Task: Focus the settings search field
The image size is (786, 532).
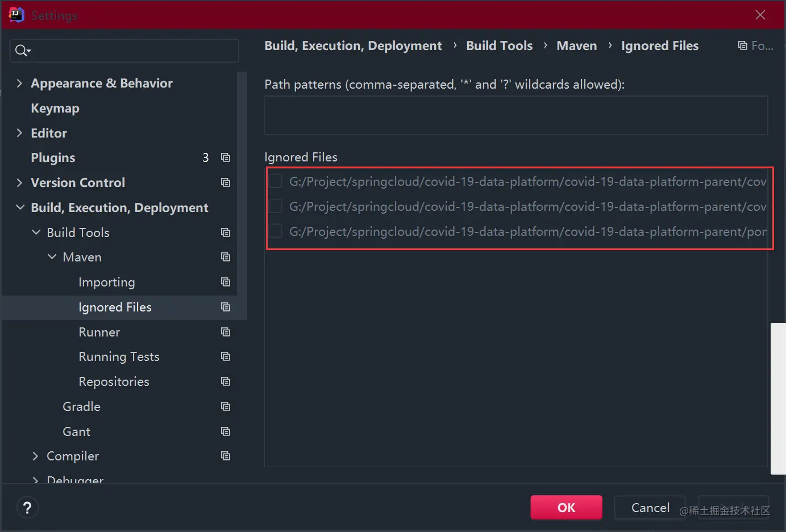Action: coord(124,51)
